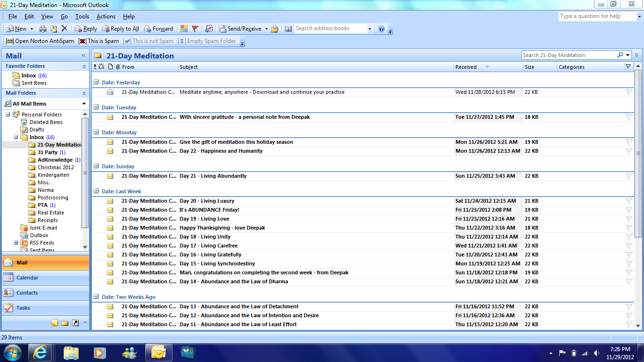Open the Address Book icon
The width and height of the screenshot is (644, 362).
pos(289,29)
